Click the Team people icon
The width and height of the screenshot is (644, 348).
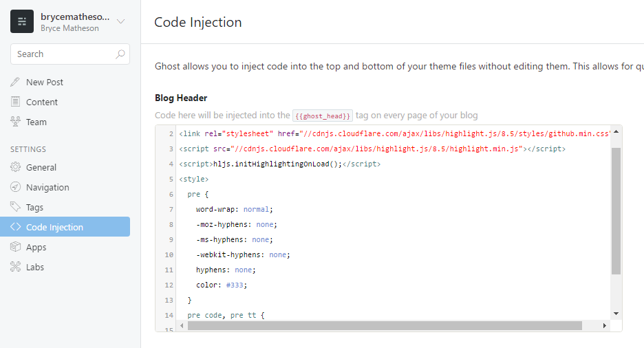[15, 122]
